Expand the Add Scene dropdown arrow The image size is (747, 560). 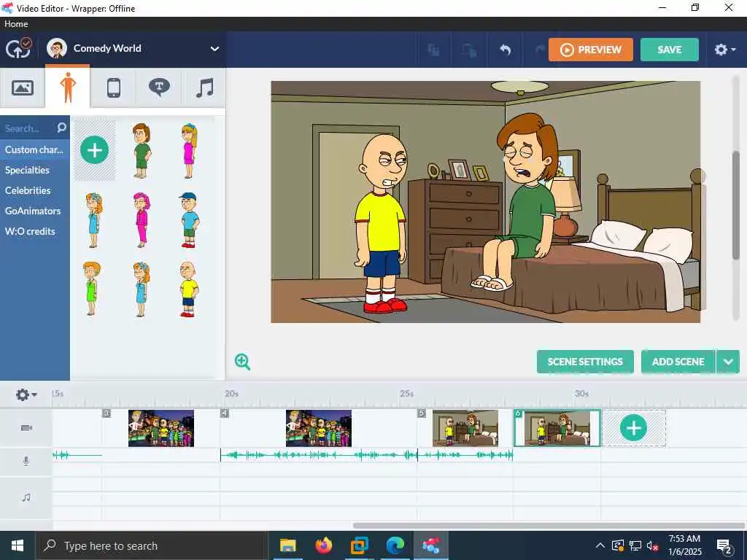(x=728, y=362)
